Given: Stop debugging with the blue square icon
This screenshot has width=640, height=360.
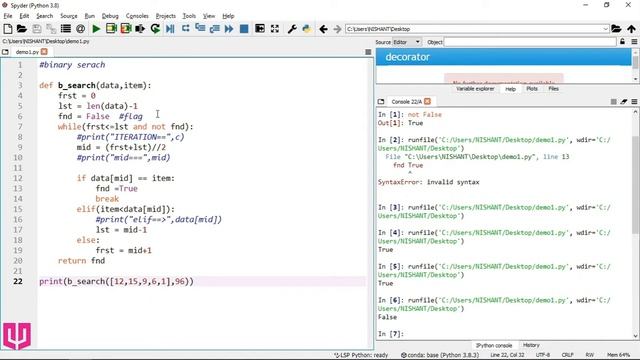Looking at the screenshot, I should [x=244, y=29].
